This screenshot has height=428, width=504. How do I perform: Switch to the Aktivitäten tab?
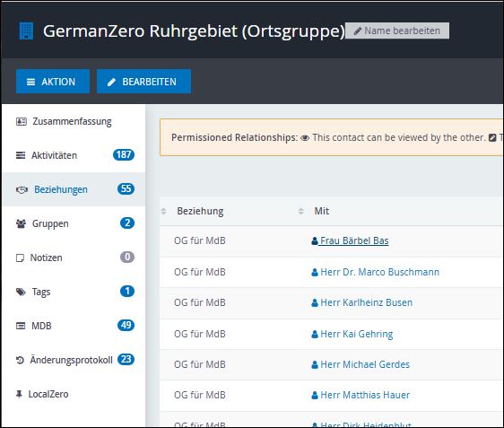click(x=74, y=155)
